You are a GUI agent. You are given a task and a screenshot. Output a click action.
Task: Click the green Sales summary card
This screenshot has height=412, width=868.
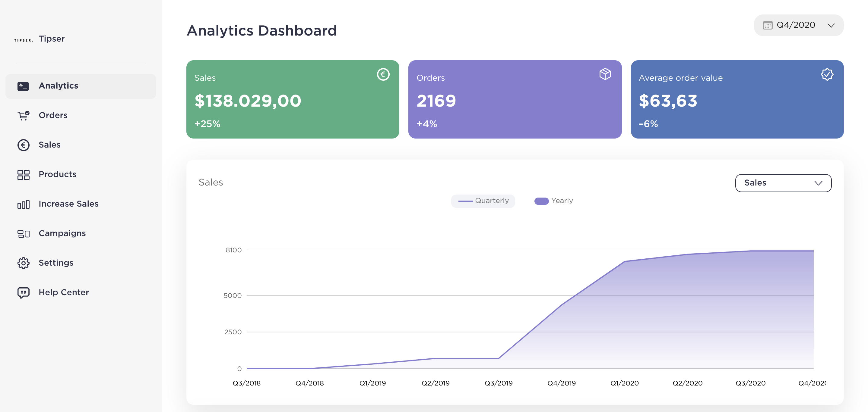click(x=292, y=99)
